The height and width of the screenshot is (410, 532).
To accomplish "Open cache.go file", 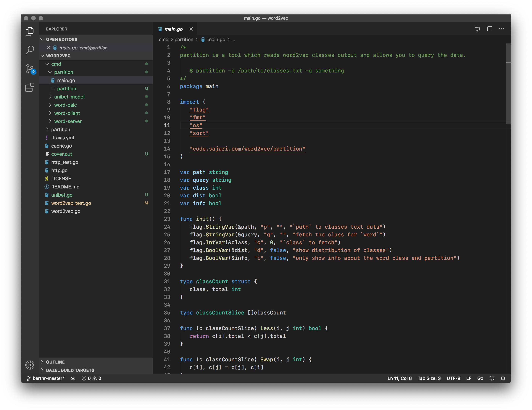I will tap(96, 146).
